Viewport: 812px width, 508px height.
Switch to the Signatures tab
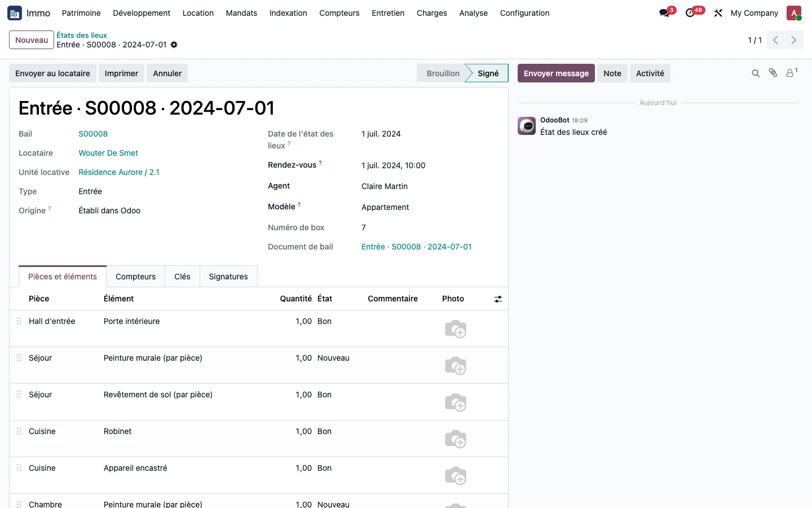coord(228,277)
